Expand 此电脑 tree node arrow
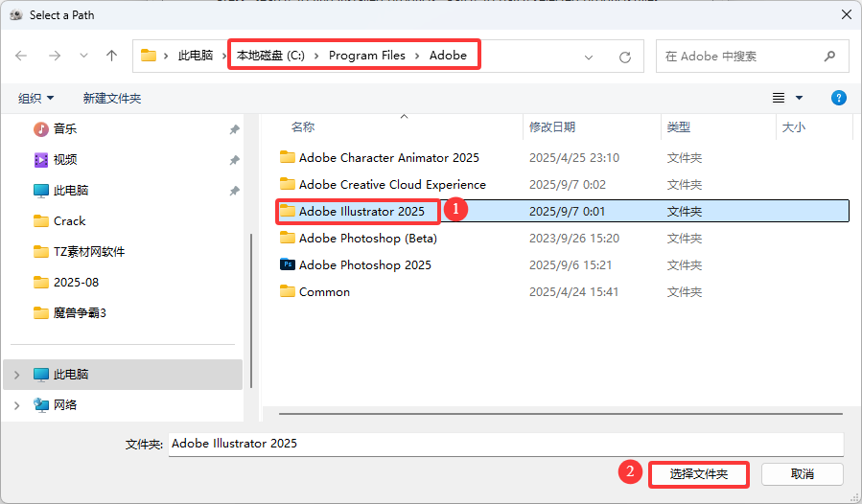The width and height of the screenshot is (862, 504). click(16, 375)
